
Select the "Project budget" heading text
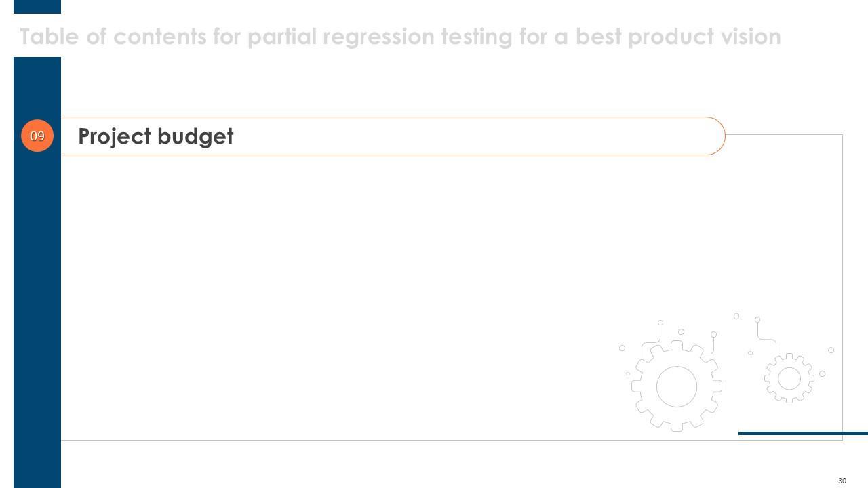point(156,136)
